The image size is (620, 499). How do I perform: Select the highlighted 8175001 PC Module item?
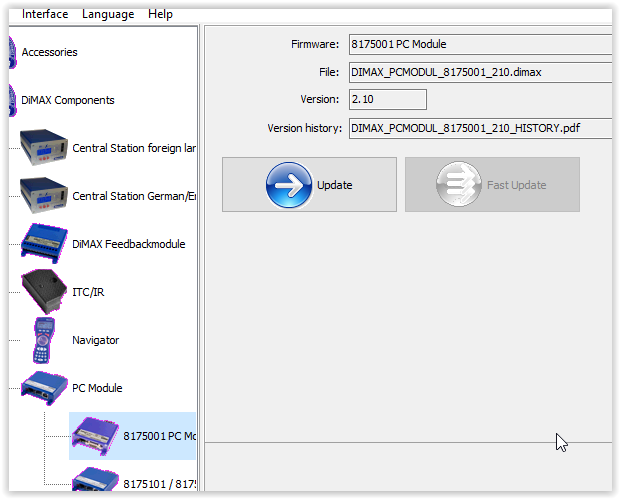132,436
